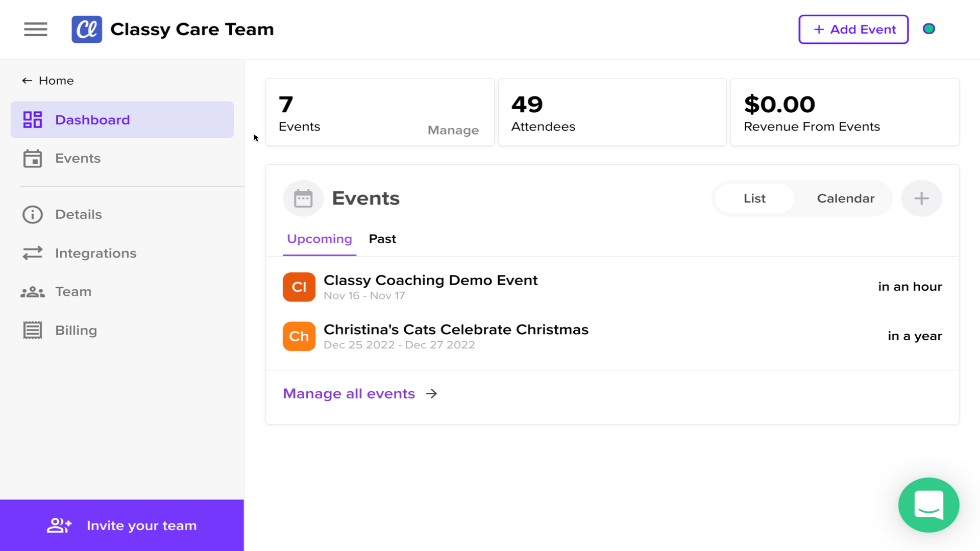Click the add-person icon in Invite bar

pyautogui.click(x=59, y=525)
